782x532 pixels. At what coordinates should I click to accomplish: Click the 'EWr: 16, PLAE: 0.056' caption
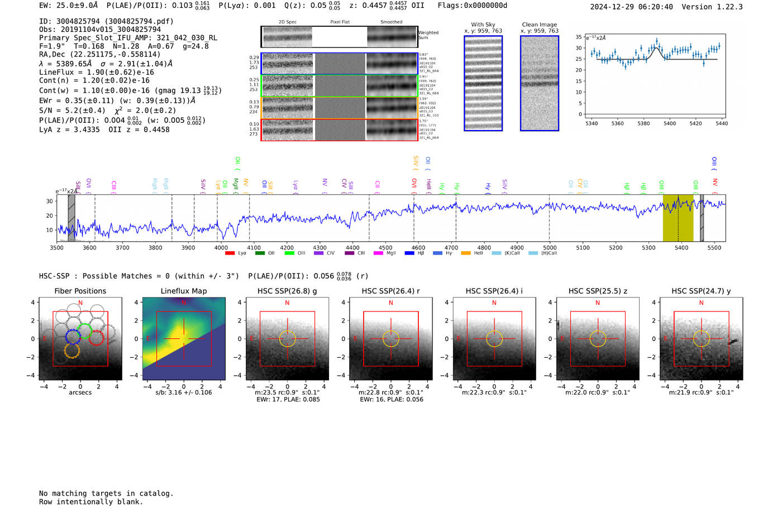392,400
